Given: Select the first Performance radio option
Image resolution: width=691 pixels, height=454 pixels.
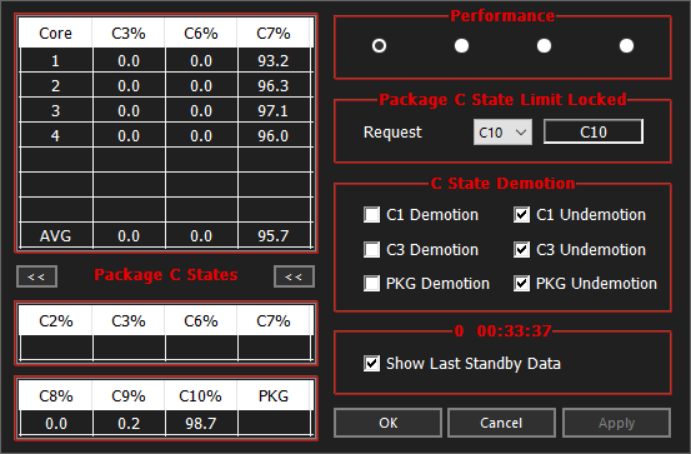Looking at the screenshot, I should point(379,45).
